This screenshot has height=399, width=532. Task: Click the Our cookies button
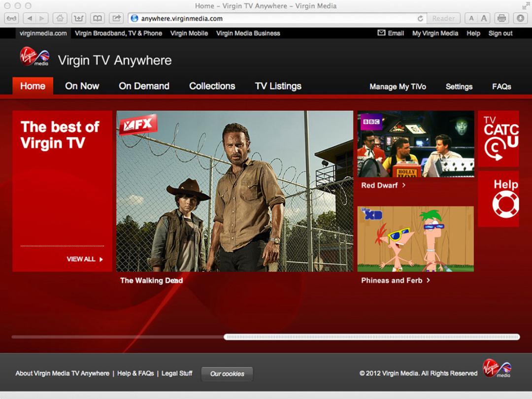pyautogui.click(x=227, y=374)
